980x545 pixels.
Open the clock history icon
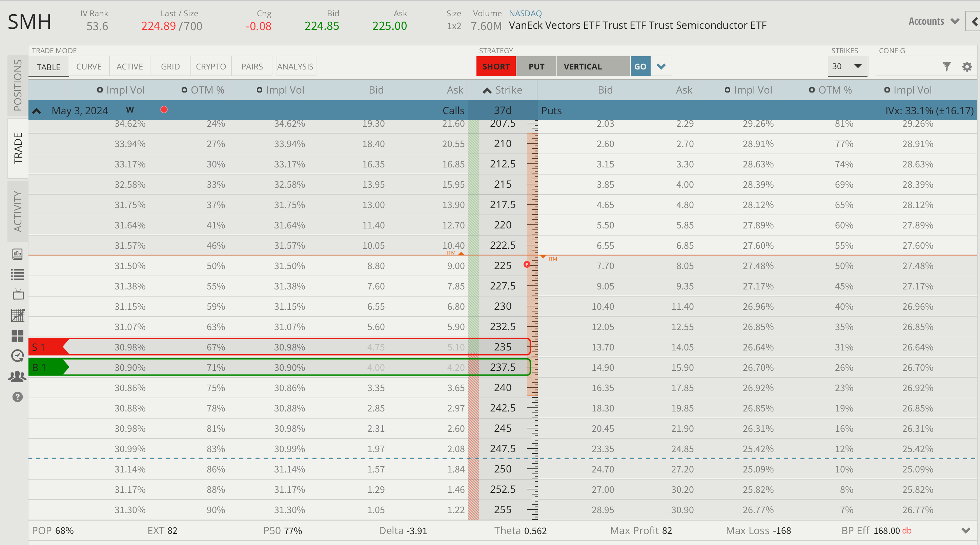pos(18,356)
